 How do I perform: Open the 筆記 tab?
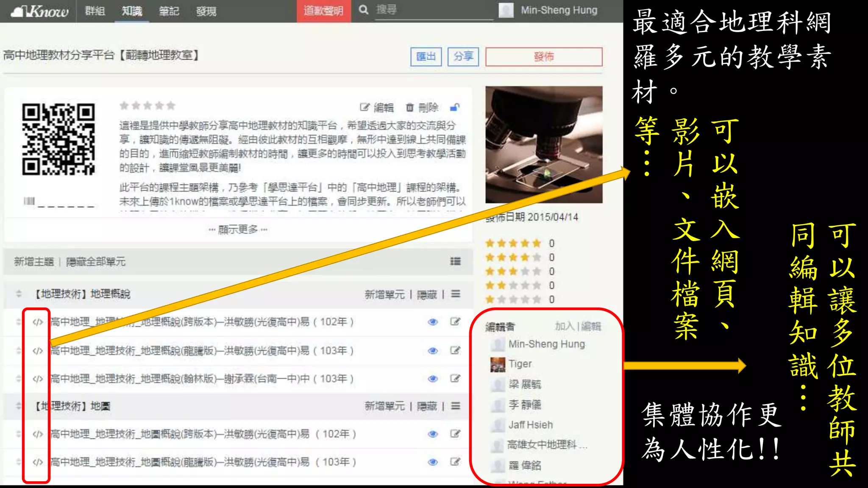(169, 11)
